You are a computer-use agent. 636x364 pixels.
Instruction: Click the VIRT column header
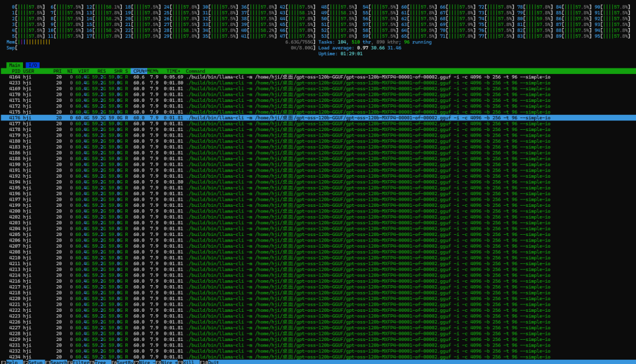click(83, 71)
